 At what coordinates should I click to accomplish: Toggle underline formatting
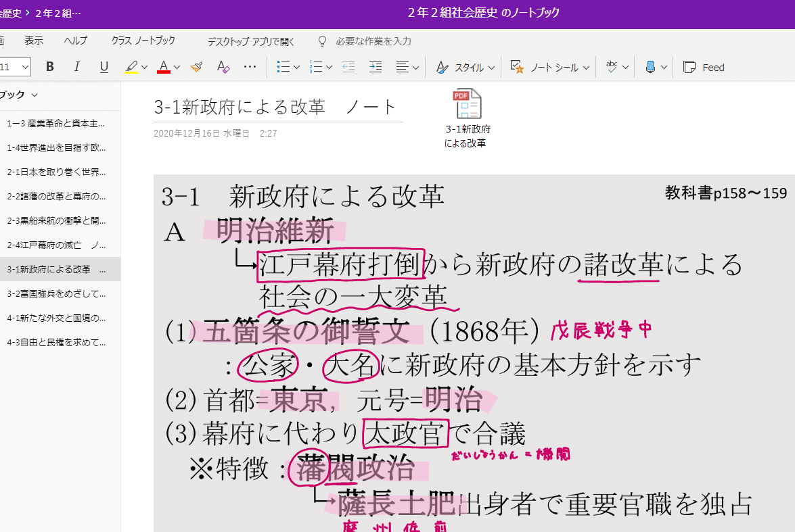[x=104, y=67]
